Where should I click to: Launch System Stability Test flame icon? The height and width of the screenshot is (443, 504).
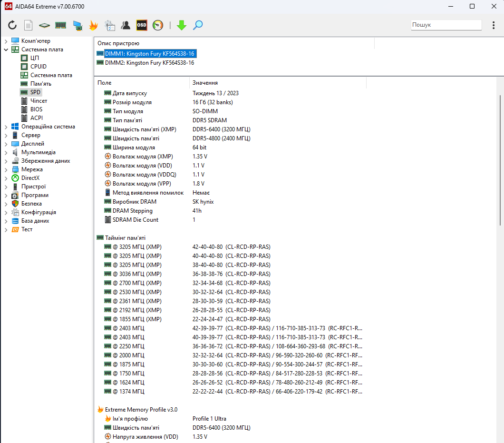tap(93, 25)
